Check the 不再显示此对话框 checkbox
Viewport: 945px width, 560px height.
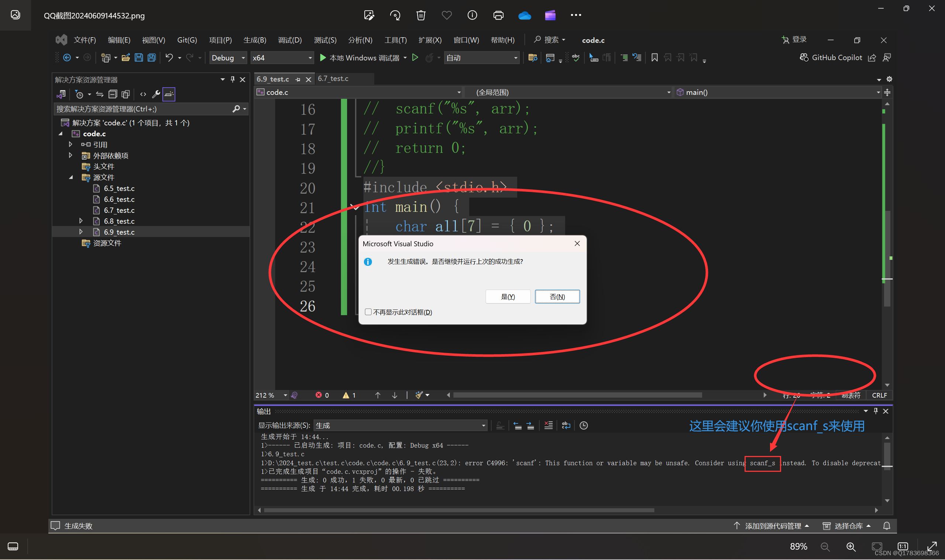coord(368,312)
